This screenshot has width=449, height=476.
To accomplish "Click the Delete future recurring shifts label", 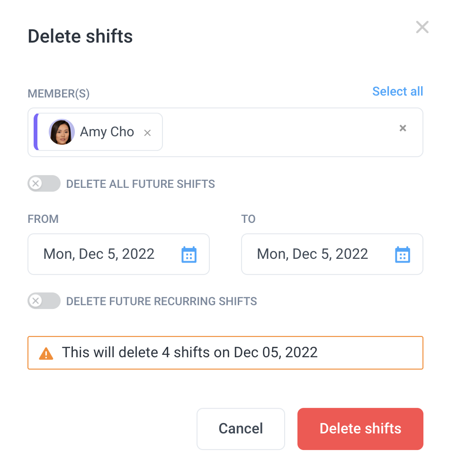I will [x=162, y=301].
